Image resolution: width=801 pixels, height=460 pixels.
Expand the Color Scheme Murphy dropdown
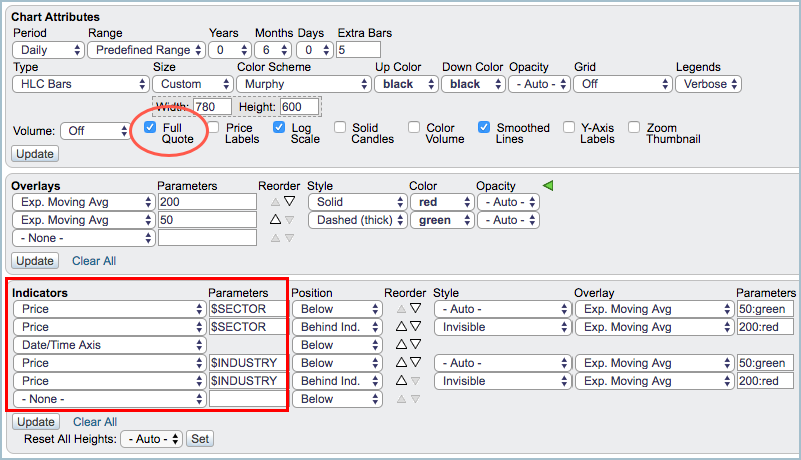point(303,84)
